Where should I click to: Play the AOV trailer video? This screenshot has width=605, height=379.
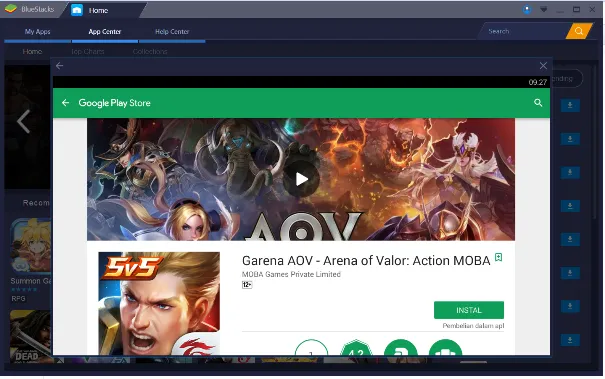301,179
